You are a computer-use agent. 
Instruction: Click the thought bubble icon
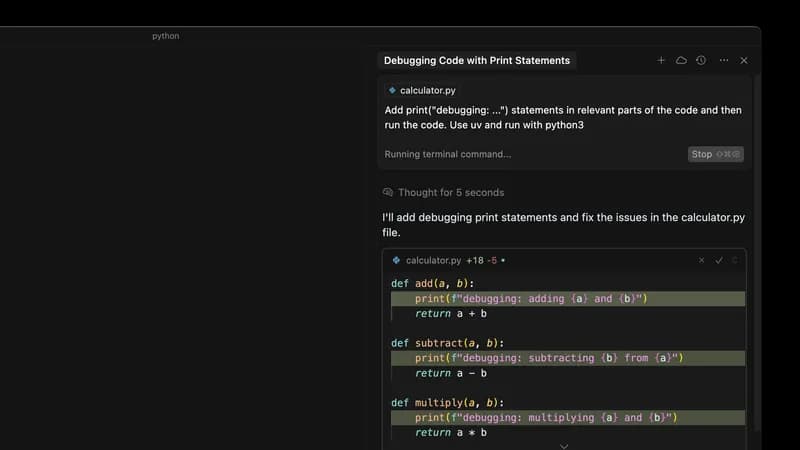[x=388, y=192]
